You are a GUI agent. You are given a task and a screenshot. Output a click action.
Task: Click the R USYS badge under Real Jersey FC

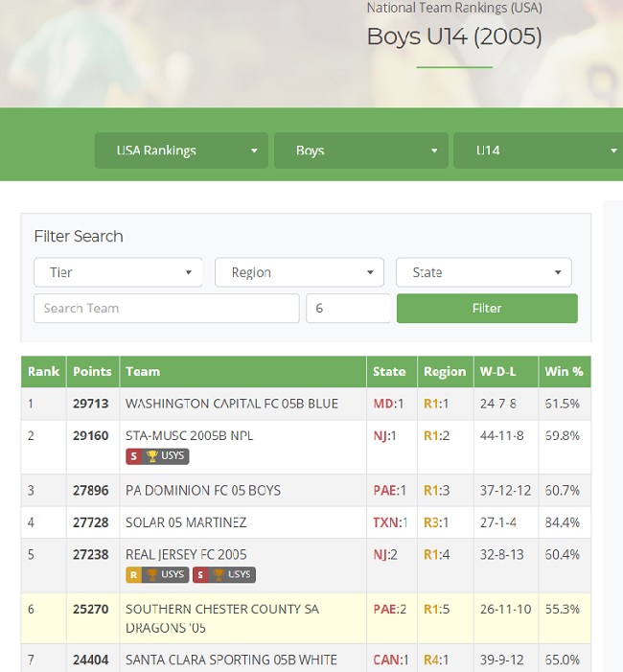coord(157,575)
